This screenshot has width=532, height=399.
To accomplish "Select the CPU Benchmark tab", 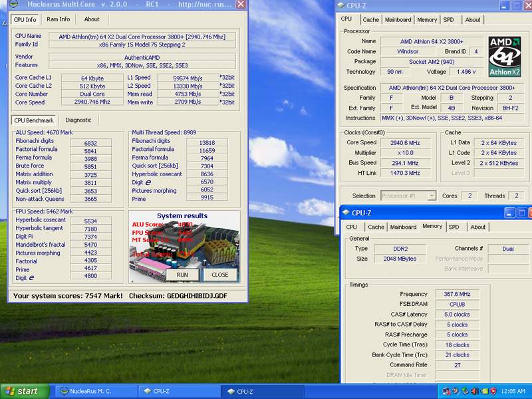I will pos(34,120).
